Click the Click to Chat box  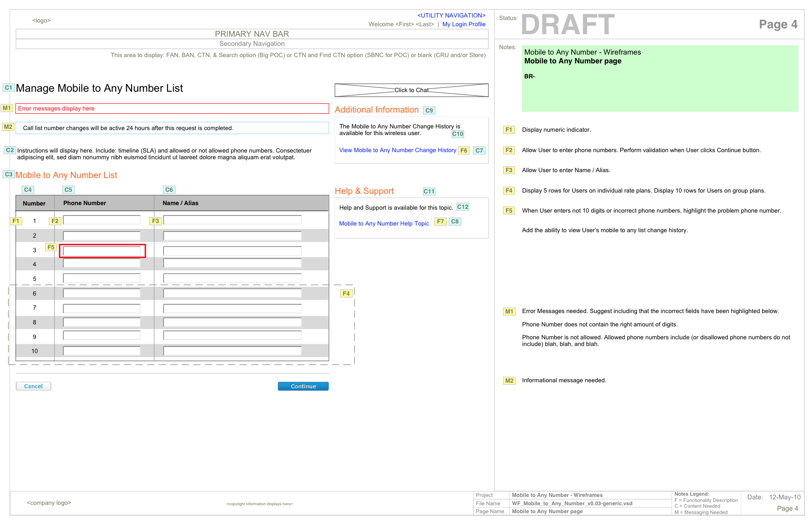click(x=411, y=90)
